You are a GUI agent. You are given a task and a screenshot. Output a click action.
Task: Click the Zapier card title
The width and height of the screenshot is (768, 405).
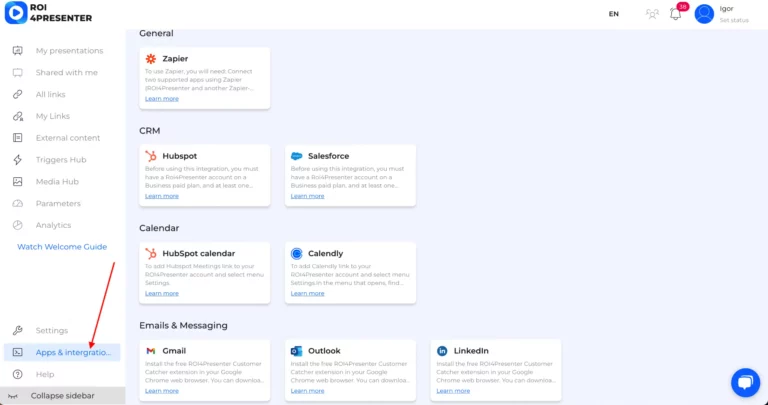[x=175, y=59]
